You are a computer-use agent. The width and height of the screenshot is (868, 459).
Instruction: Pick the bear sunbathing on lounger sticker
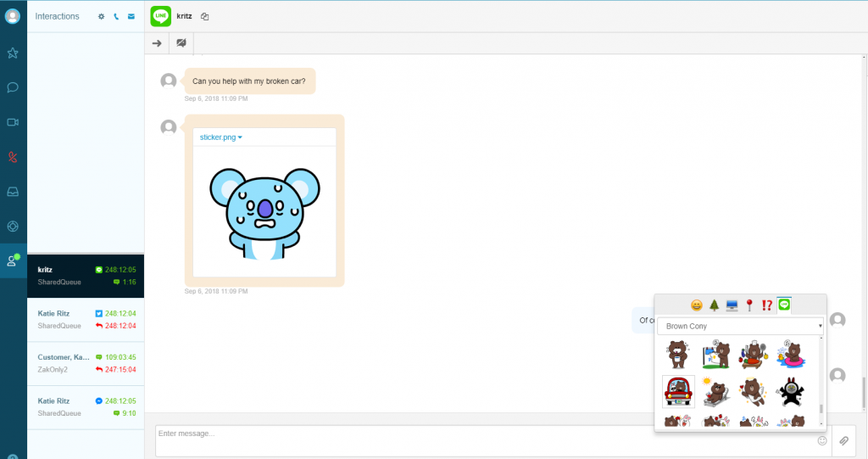pyautogui.click(x=715, y=392)
